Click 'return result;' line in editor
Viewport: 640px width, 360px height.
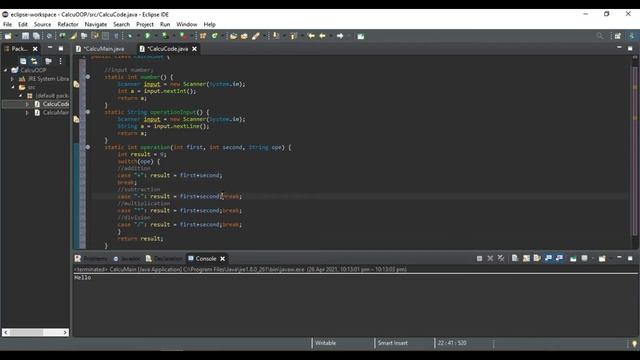click(140, 239)
